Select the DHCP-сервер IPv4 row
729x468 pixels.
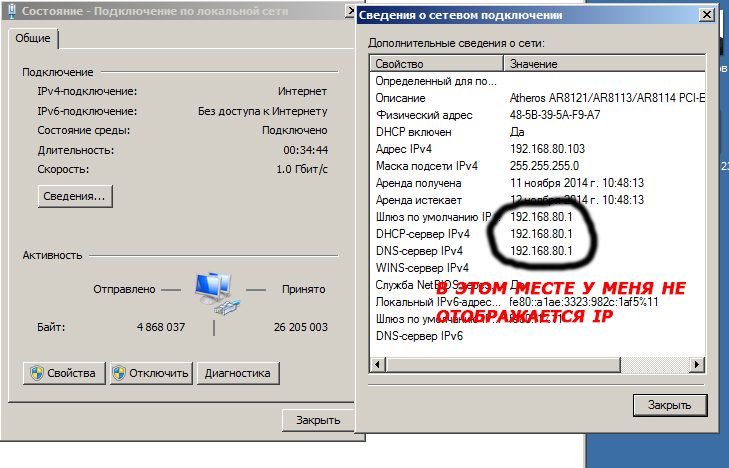[x=538, y=234]
